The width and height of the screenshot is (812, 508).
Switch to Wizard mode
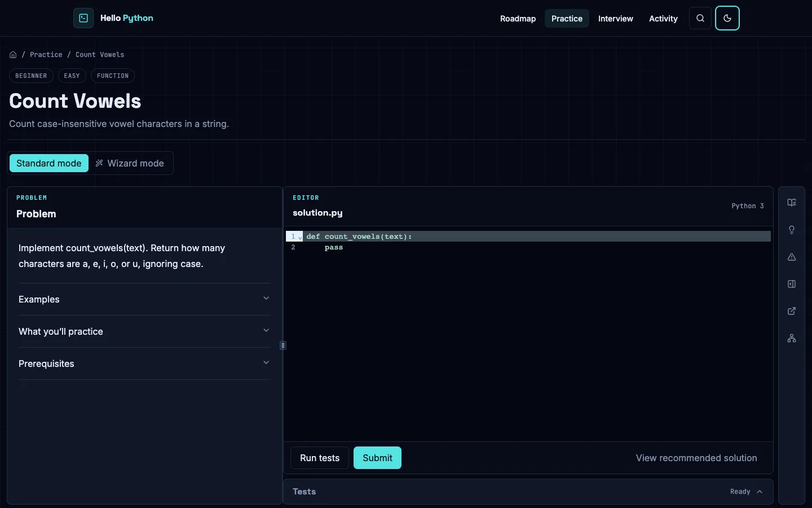pos(130,163)
